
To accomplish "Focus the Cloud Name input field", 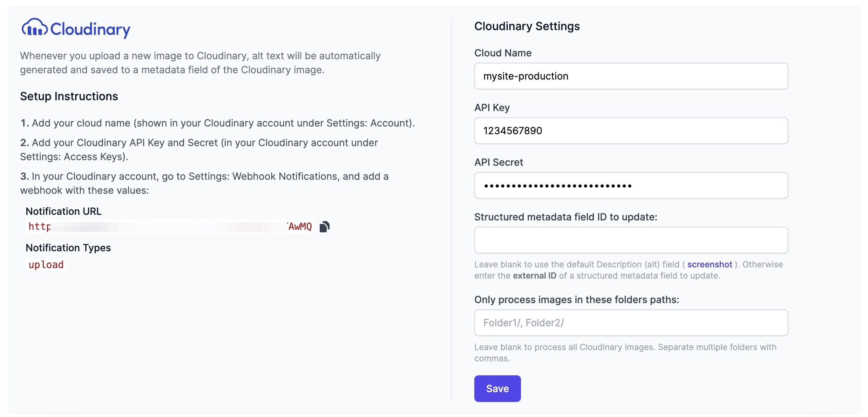I will [x=631, y=76].
